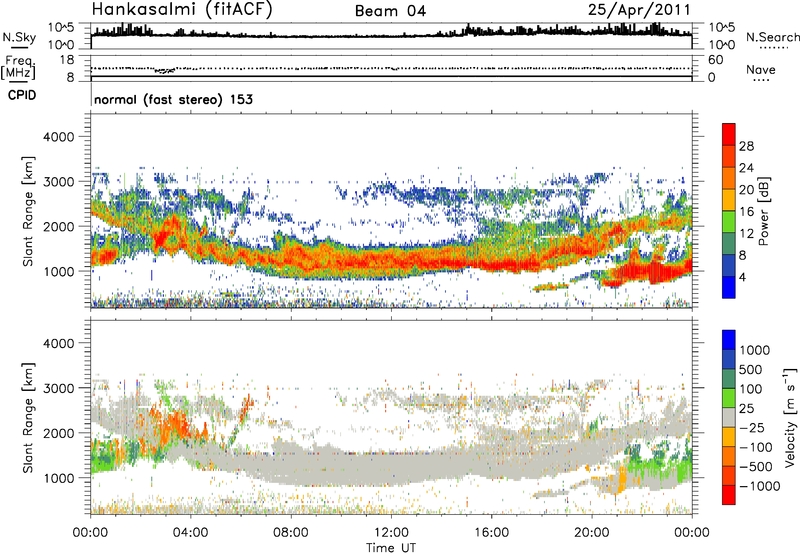
Task: Click the N.Search legend label
Action: pyautogui.click(x=772, y=37)
